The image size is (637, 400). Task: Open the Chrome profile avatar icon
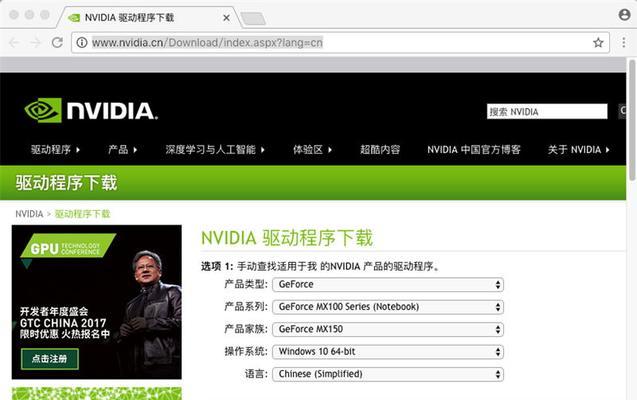coord(624,15)
